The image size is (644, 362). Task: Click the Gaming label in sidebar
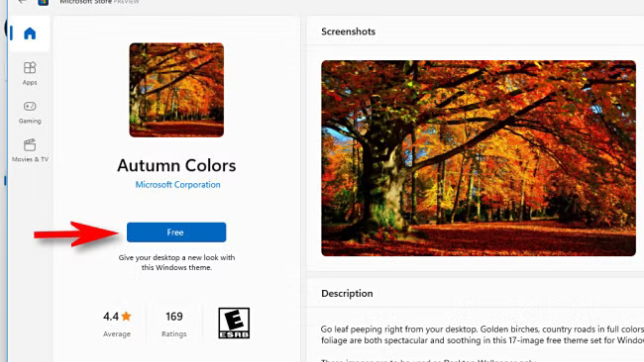(30, 121)
